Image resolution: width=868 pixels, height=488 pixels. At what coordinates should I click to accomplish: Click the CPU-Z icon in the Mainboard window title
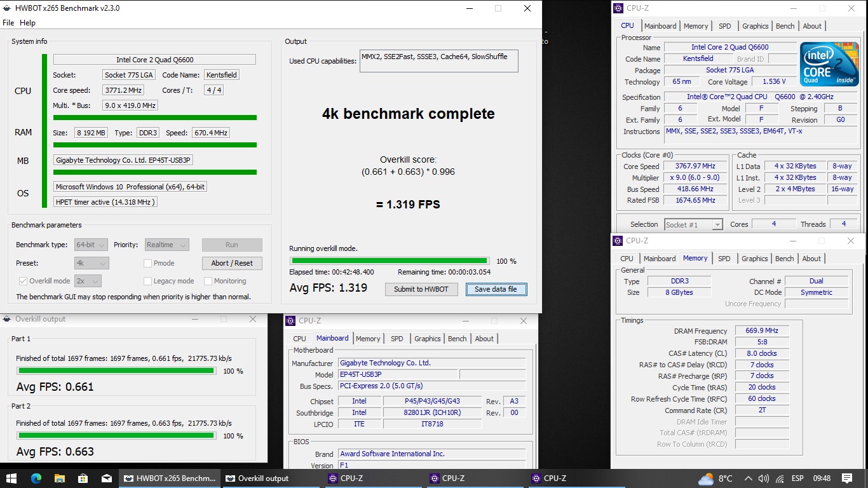tap(291, 321)
